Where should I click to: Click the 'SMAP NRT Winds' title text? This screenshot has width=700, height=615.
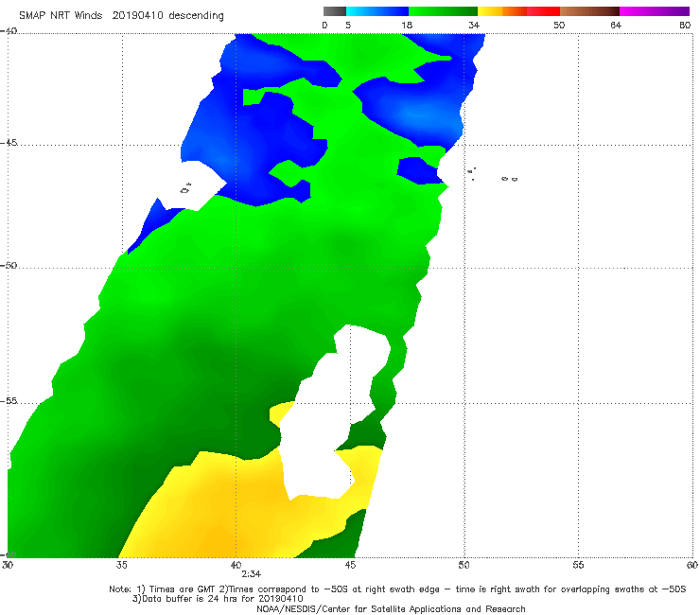61,15
